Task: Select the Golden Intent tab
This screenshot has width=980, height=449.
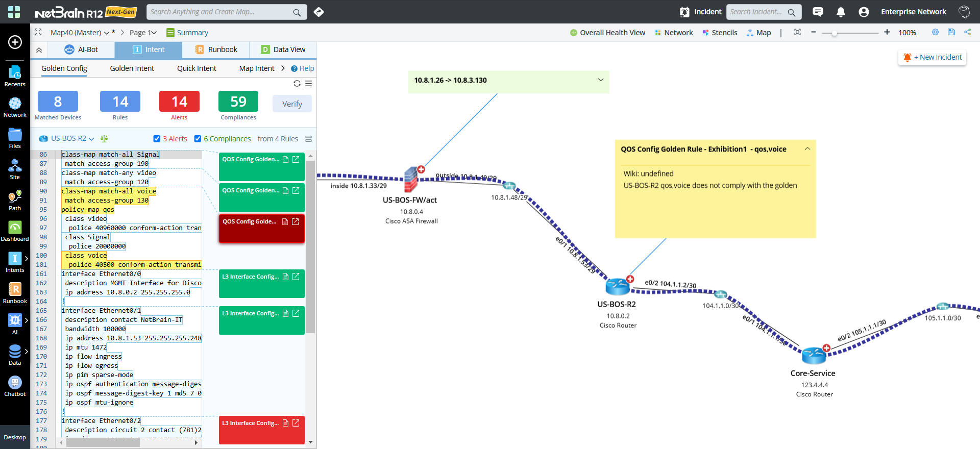Action: 132,68
